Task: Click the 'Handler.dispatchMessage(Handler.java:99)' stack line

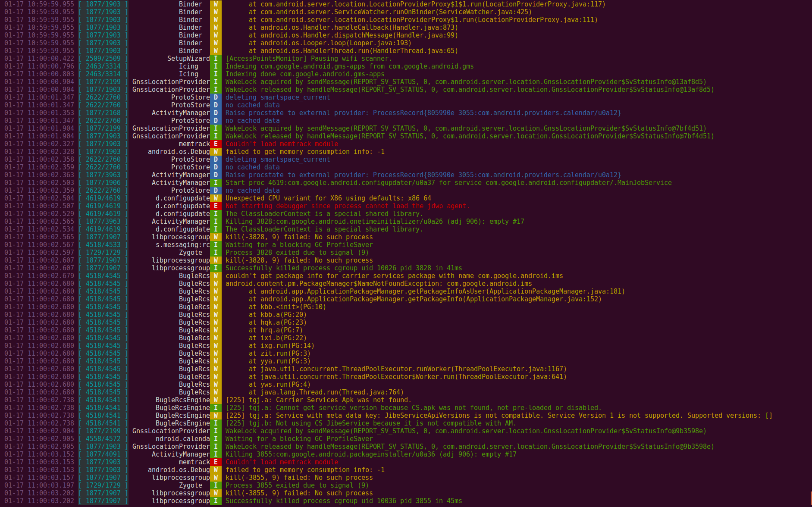Action: pyautogui.click(x=353, y=35)
